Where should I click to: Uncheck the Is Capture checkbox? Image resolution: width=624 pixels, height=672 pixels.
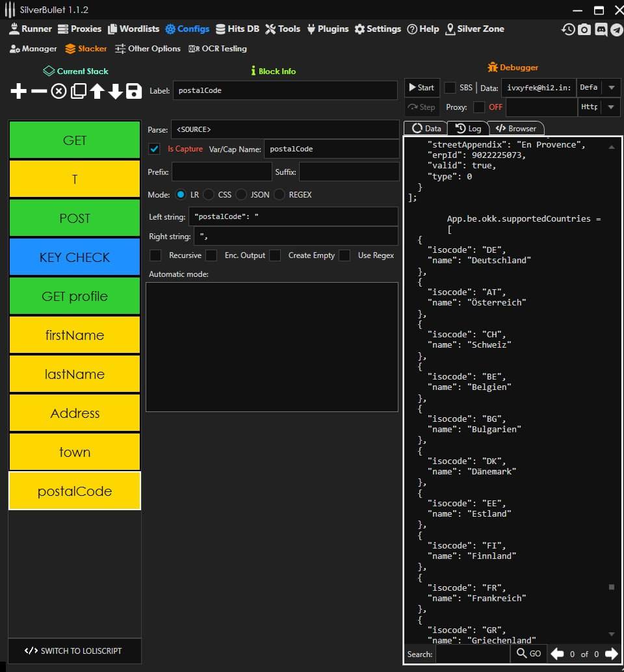(x=155, y=149)
